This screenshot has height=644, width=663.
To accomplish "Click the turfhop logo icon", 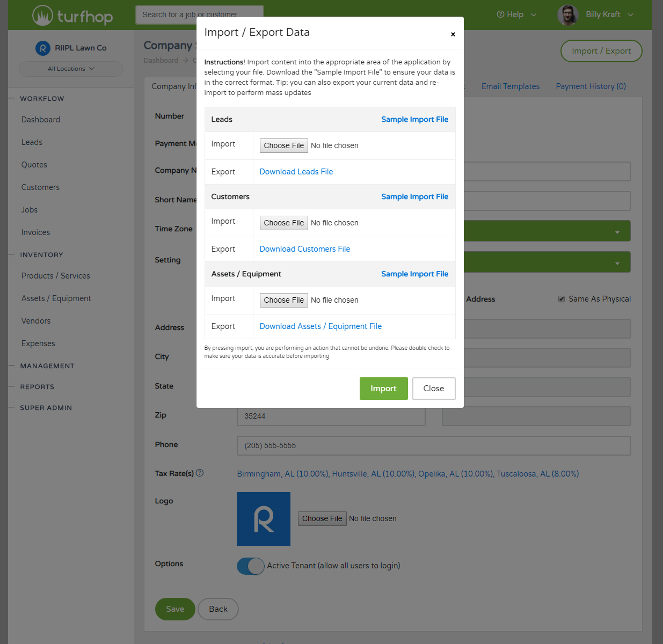I will [x=42, y=16].
